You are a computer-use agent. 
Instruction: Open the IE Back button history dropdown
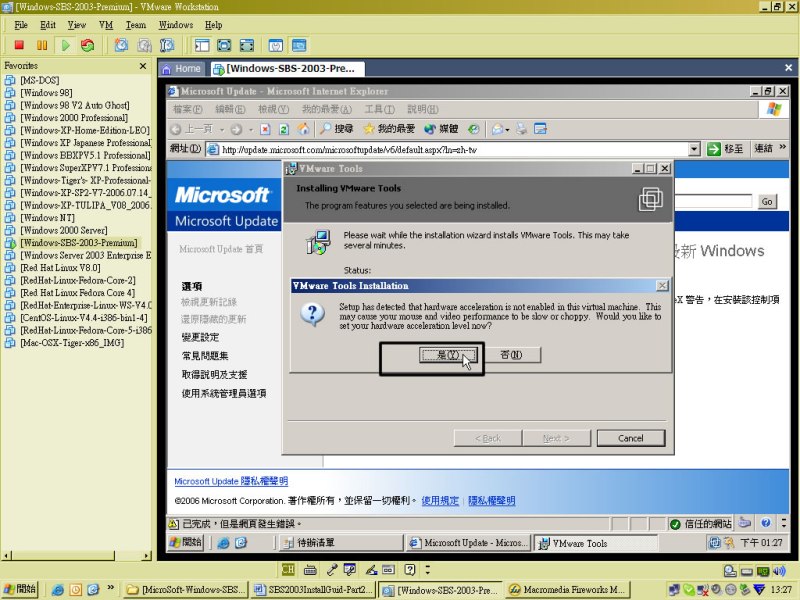coord(222,130)
